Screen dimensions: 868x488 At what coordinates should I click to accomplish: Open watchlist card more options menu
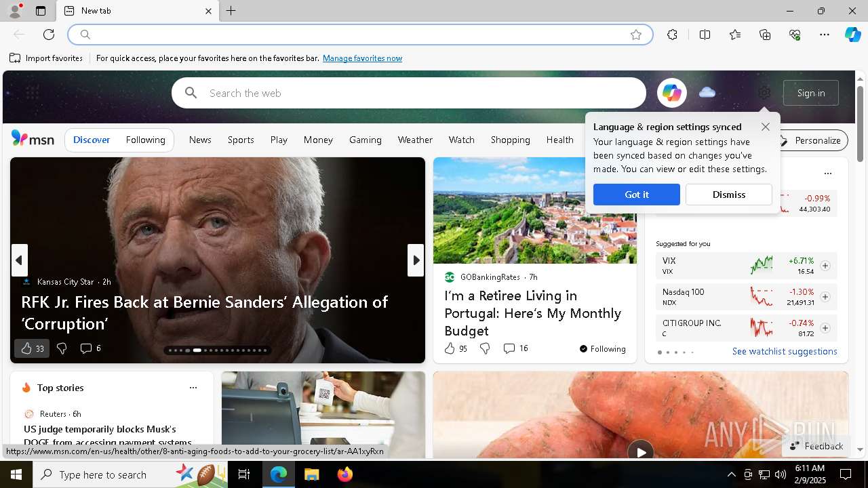pos(827,174)
